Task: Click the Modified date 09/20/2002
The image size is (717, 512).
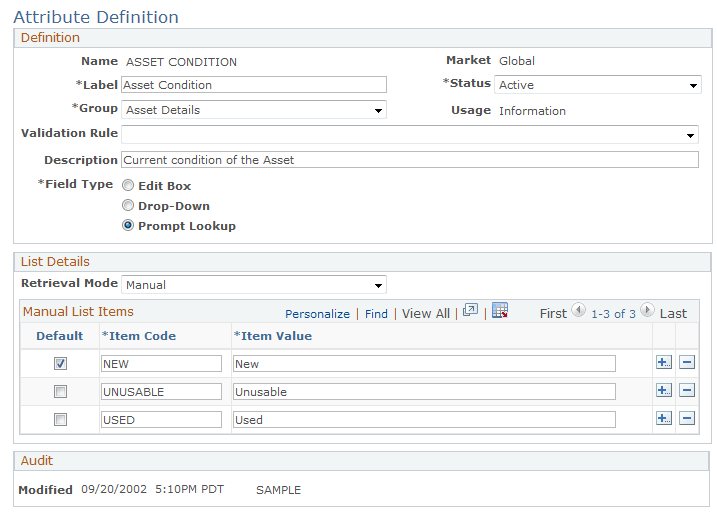Action: (x=114, y=490)
